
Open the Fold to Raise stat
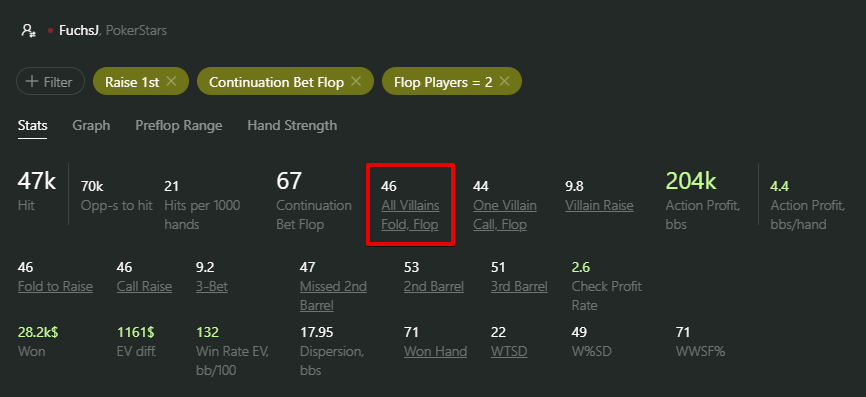[55, 287]
